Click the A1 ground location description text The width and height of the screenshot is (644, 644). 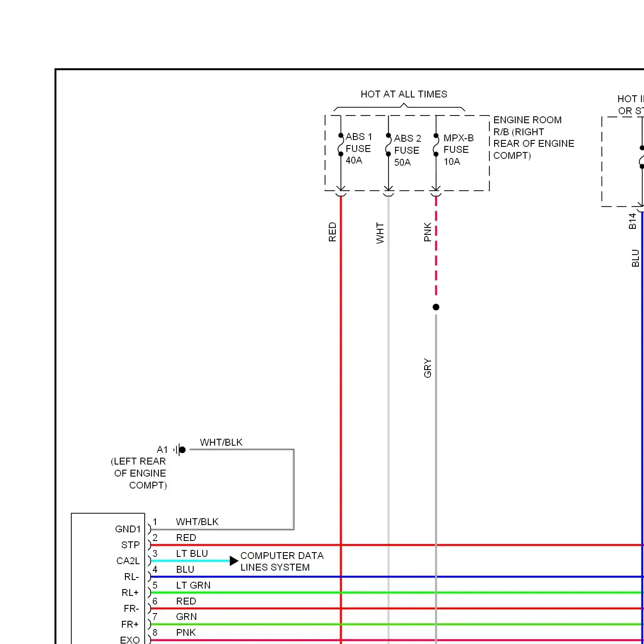(139, 473)
